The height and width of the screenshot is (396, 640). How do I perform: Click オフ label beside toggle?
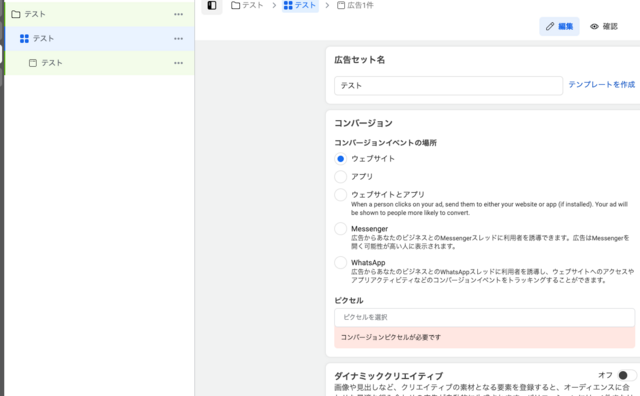[x=605, y=375]
